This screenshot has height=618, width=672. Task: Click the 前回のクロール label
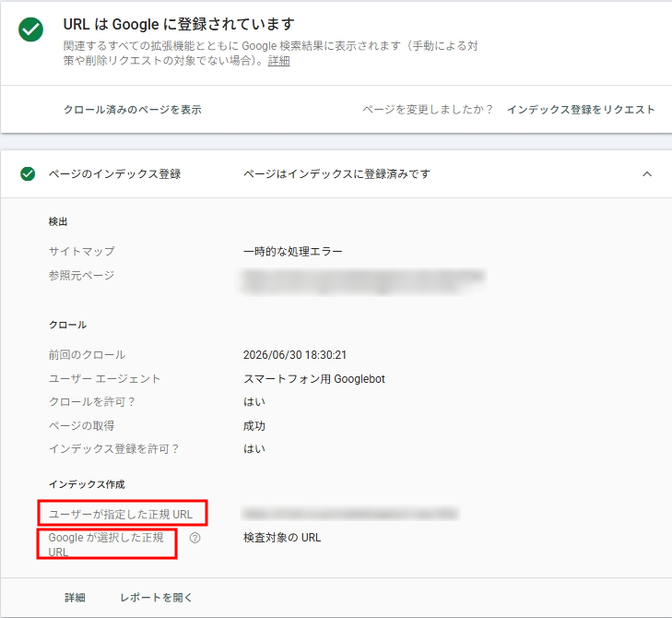coord(87,355)
